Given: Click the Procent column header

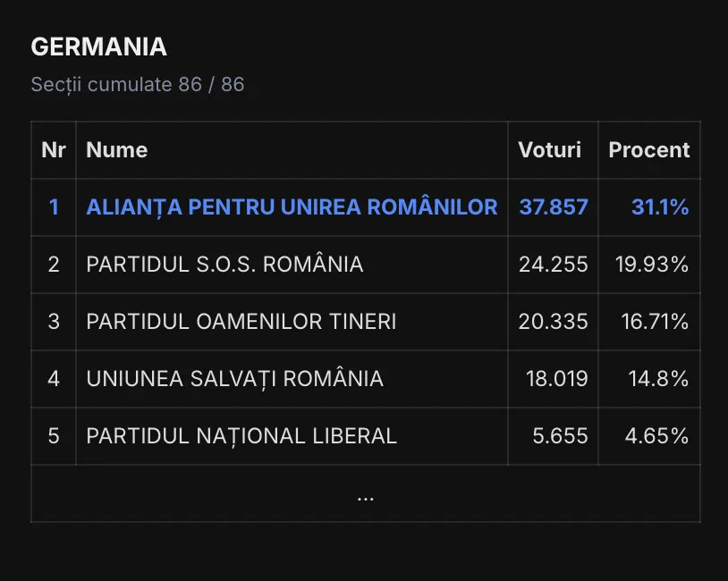Looking at the screenshot, I should pyautogui.click(x=648, y=150).
